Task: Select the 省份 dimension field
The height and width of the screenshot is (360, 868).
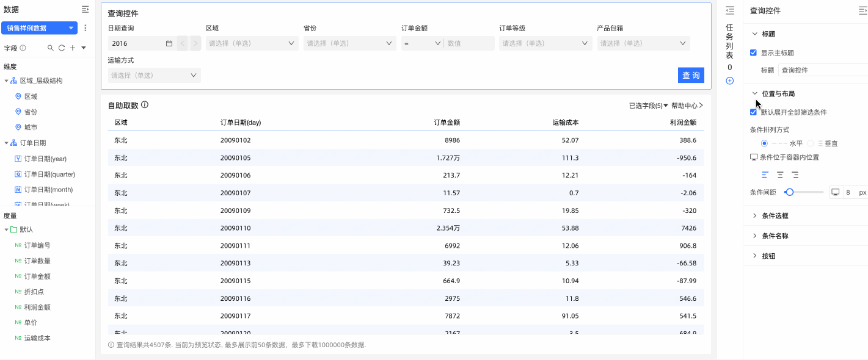Action: point(31,112)
